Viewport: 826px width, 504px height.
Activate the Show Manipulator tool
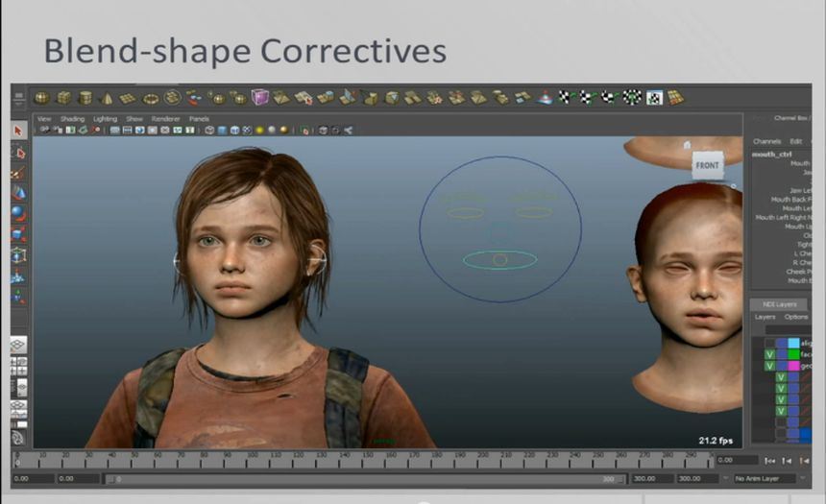point(18,298)
